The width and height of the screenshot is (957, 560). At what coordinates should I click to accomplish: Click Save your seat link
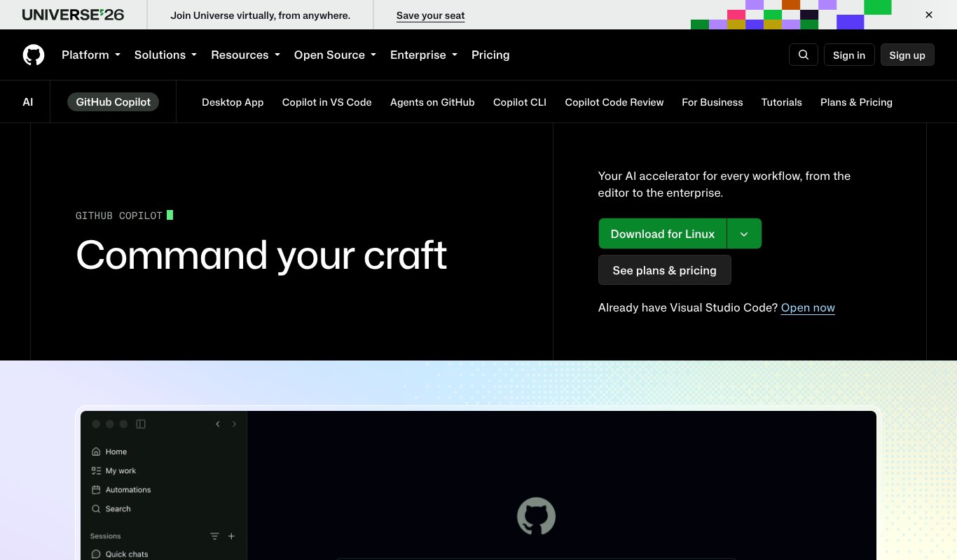click(x=430, y=15)
